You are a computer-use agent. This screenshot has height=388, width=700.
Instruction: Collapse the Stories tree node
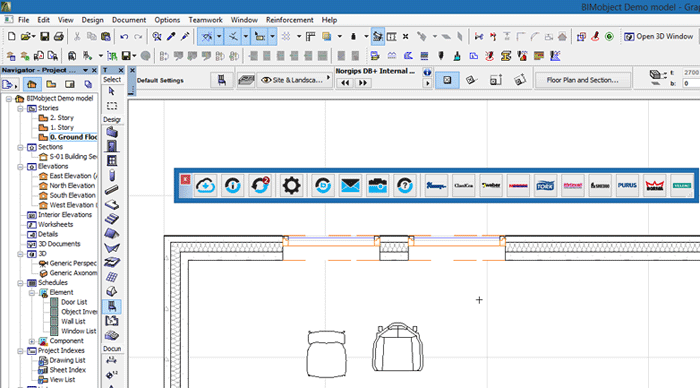(x=20, y=108)
